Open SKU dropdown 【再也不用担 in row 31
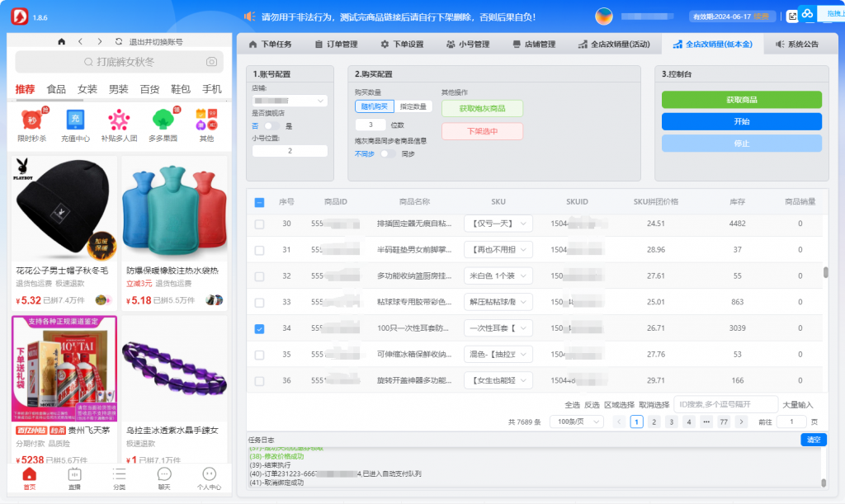Image resolution: width=845 pixels, height=504 pixels. (498, 249)
